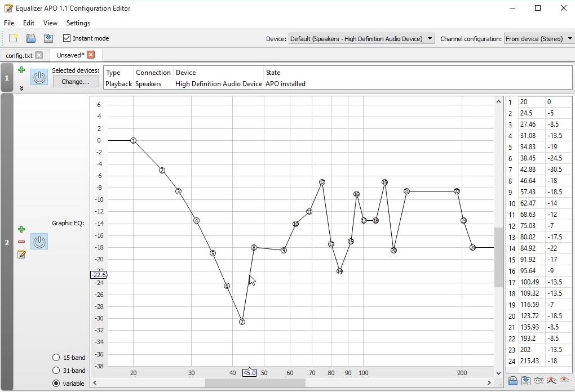Toggle power for Selected devices filter
The width and height of the screenshot is (575, 392).
39,77
